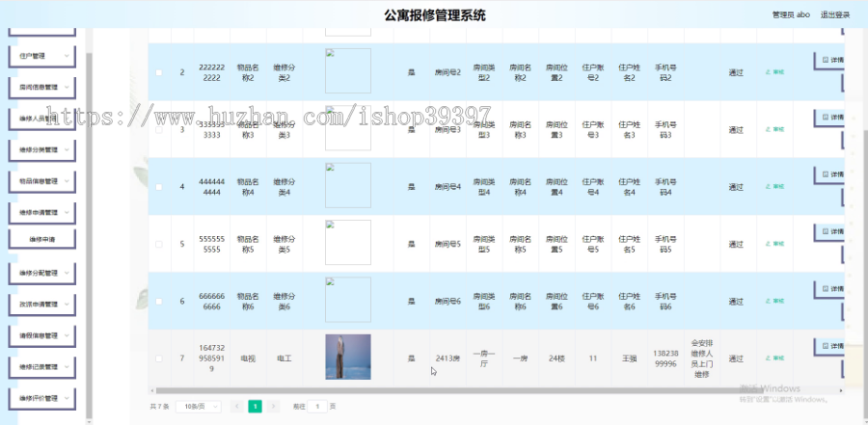The width and height of the screenshot is (868, 425).
Task: Click the 会安排维修人员上门维修 reply cell
Action: click(x=702, y=359)
